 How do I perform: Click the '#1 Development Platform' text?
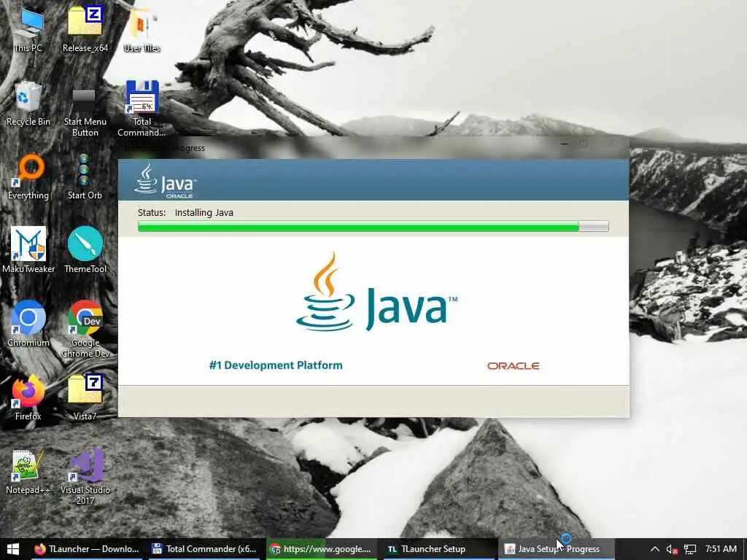tap(276, 365)
